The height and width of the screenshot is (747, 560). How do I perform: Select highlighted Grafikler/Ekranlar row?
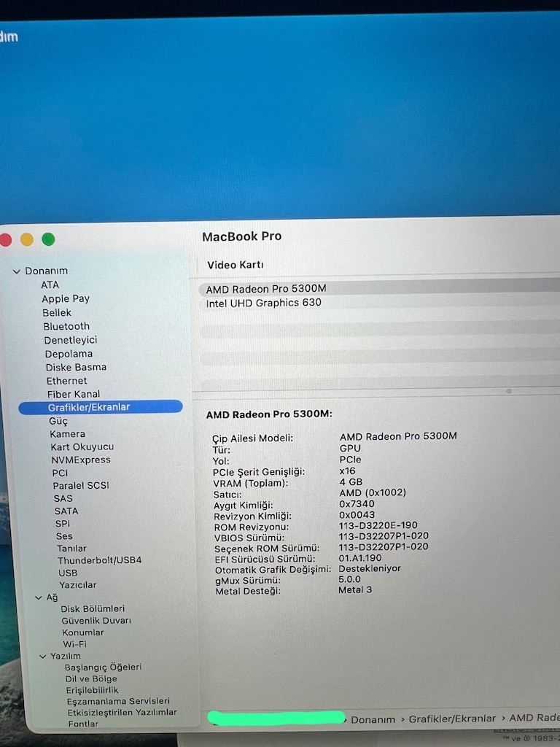pos(101,407)
